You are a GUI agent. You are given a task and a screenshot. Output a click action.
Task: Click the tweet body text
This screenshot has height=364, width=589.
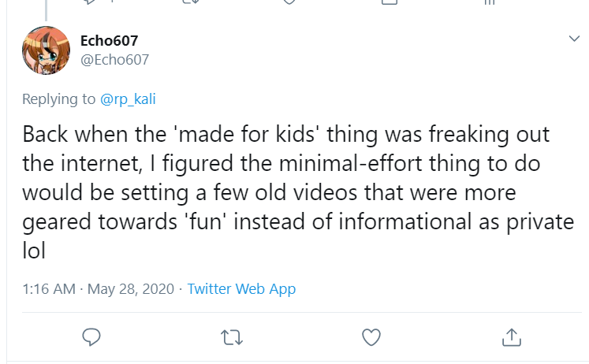coord(298,192)
